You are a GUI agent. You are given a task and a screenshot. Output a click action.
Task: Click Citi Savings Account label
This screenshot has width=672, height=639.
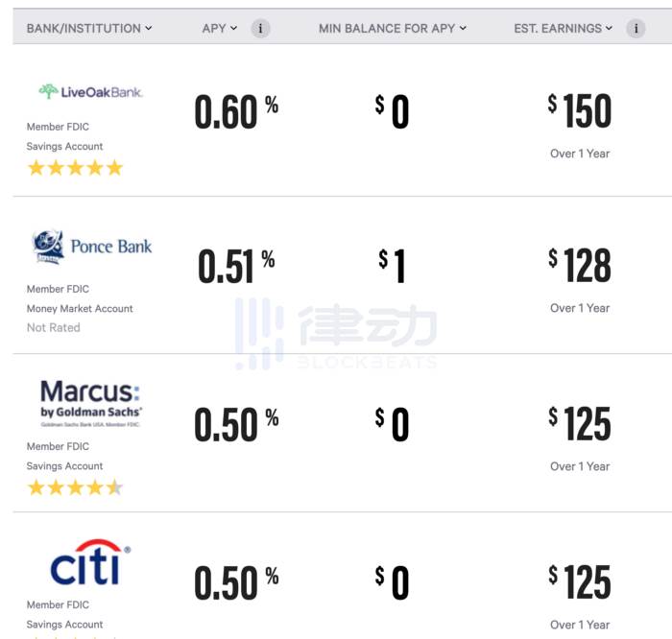64,624
